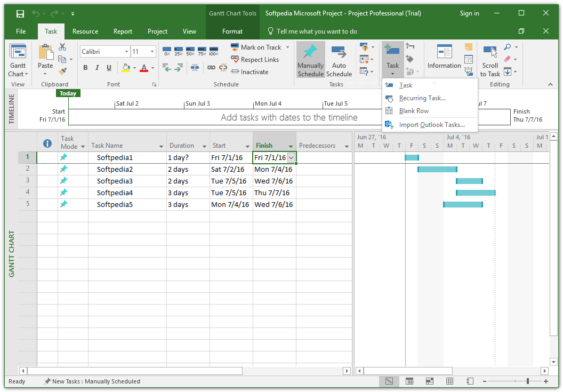Image resolution: width=563 pixels, height=392 pixels.
Task: Click the Softpedia4 Gantt bar
Action: point(476,193)
